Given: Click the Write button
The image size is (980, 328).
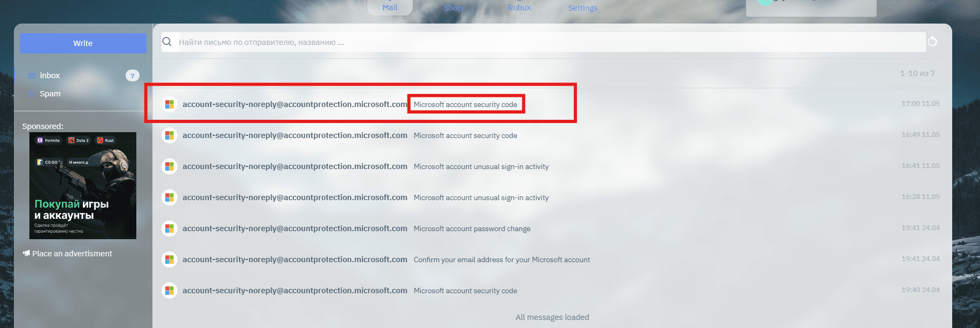Looking at the screenshot, I should pyautogui.click(x=83, y=43).
